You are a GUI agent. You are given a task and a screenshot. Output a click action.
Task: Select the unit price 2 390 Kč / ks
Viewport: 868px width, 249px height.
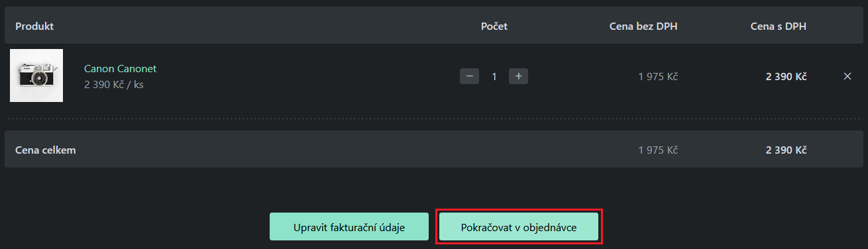coord(114,85)
